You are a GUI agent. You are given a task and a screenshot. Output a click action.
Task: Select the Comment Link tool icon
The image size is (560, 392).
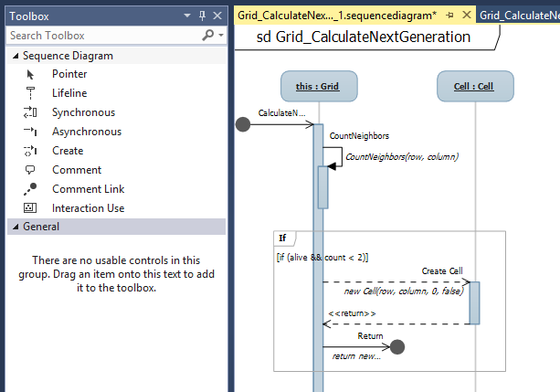click(30, 189)
